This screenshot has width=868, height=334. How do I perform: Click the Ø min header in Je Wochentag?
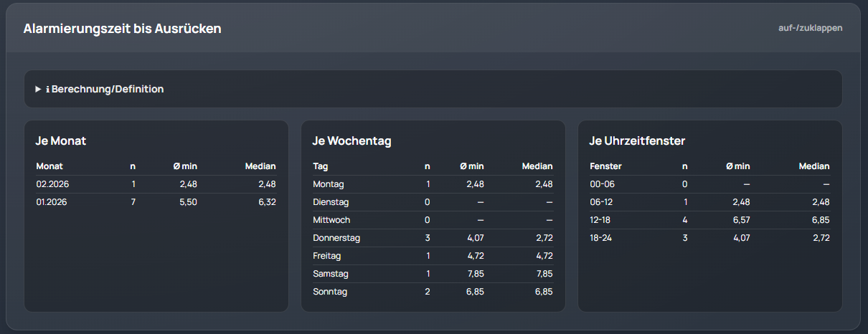[472, 166]
